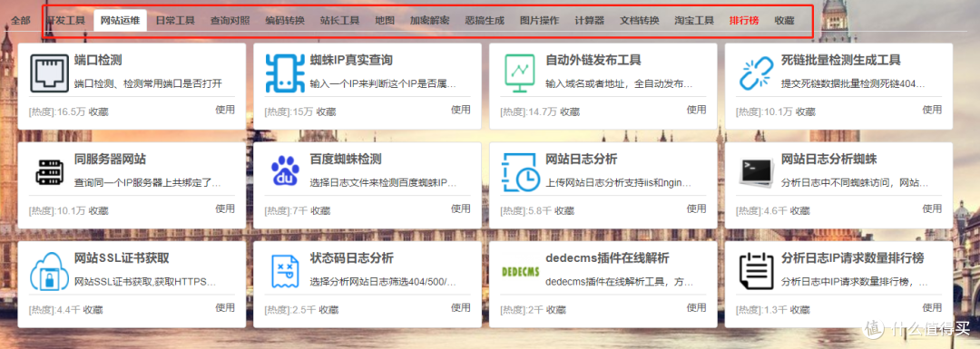980x349 pixels.
Task: Open the 网站SSL证书获取 title link
Action: (122, 258)
